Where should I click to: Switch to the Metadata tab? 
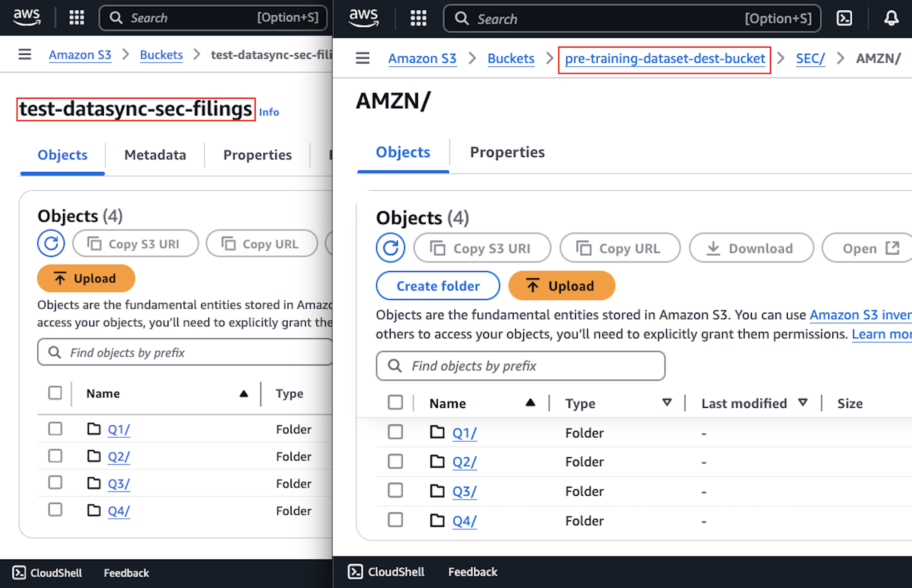(x=155, y=155)
